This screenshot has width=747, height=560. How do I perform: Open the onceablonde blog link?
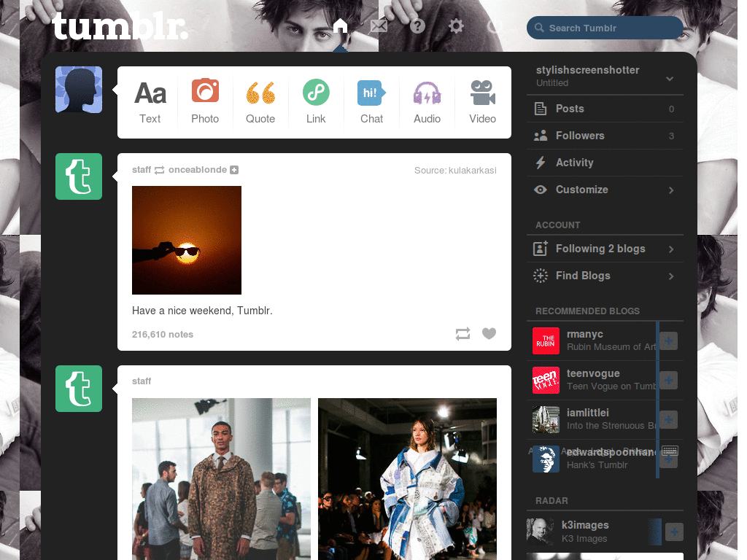click(198, 169)
